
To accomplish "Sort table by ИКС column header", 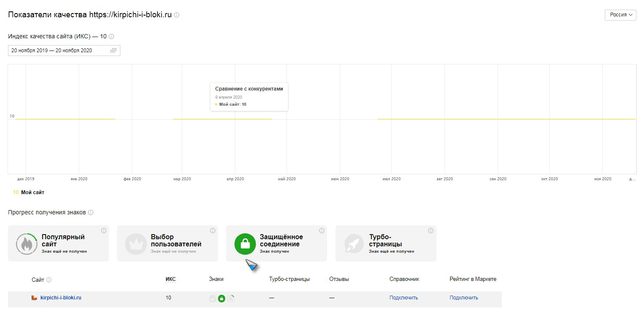I will 170,279.
